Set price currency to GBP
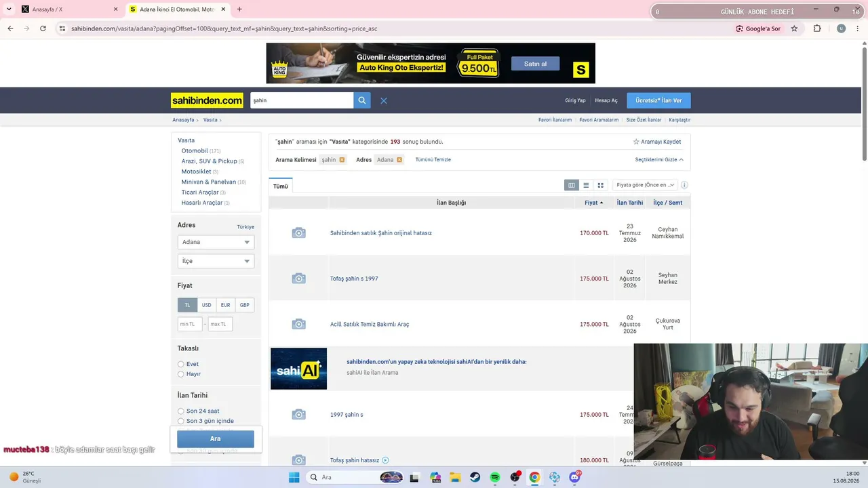 click(x=245, y=305)
